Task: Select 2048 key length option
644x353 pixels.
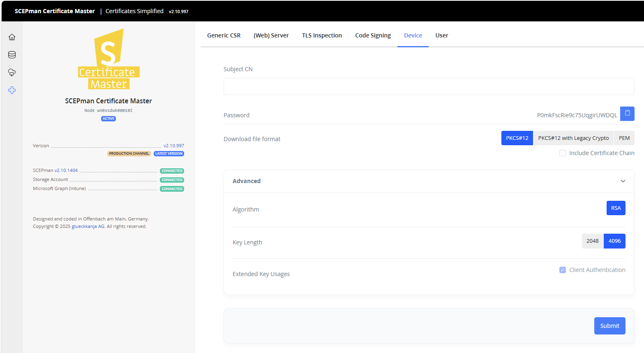Action: point(592,241)
